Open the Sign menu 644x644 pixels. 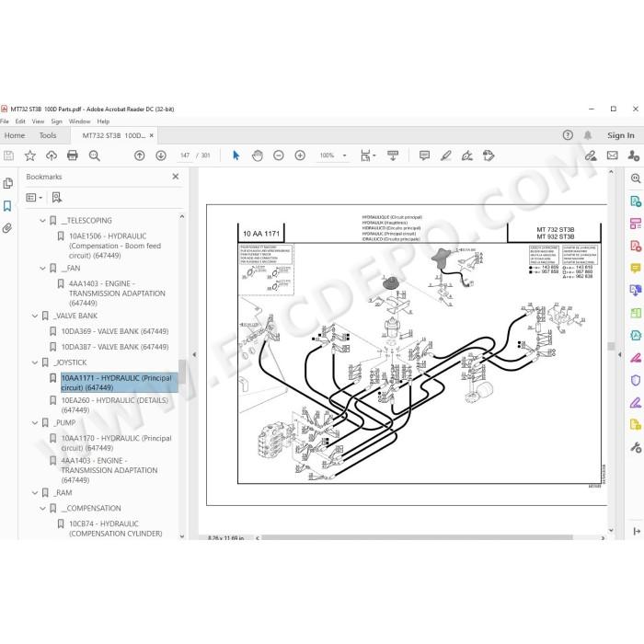point(57,121)
